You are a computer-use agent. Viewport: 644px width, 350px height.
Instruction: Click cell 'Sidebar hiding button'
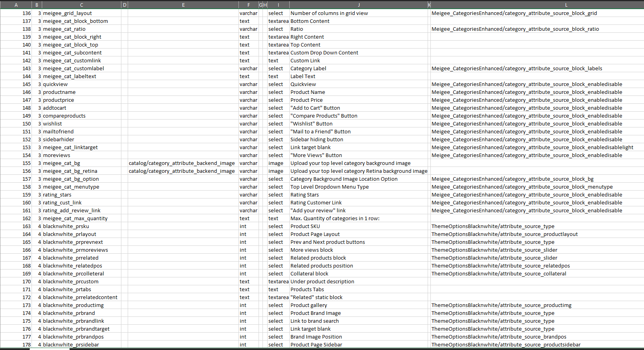point(359,139)
